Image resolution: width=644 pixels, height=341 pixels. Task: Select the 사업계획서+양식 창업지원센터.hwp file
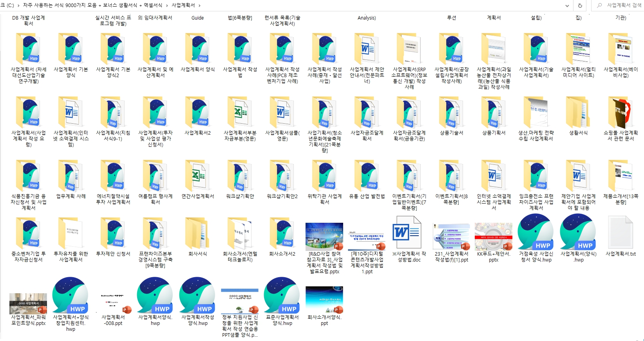click(71, 296)
